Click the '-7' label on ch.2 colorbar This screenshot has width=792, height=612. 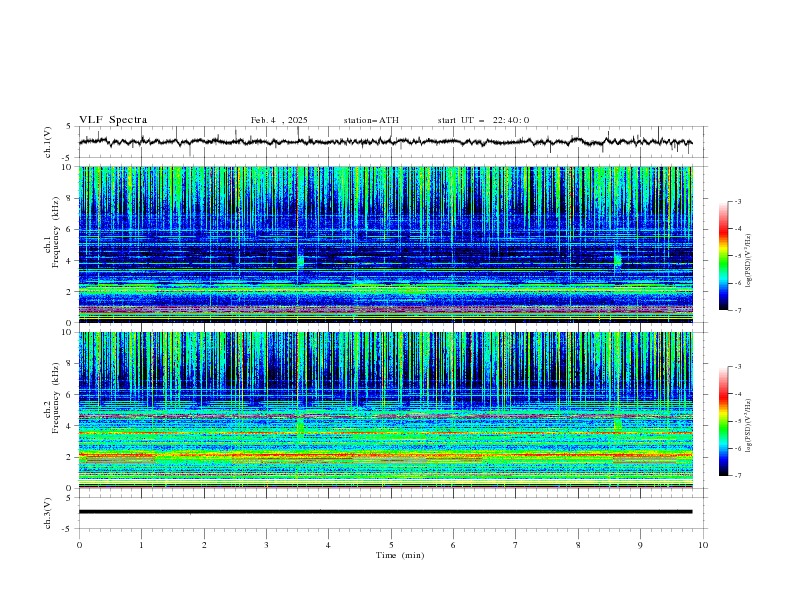tap(738, 476)
